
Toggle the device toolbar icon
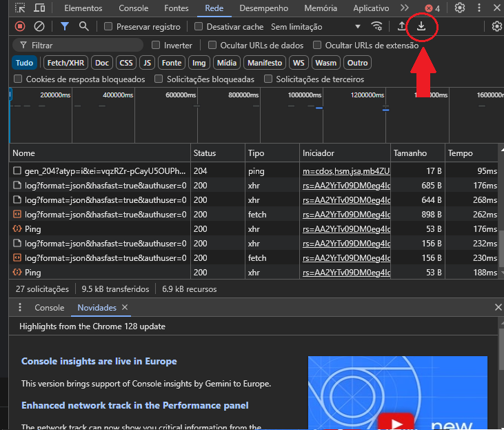click(40, 8)
